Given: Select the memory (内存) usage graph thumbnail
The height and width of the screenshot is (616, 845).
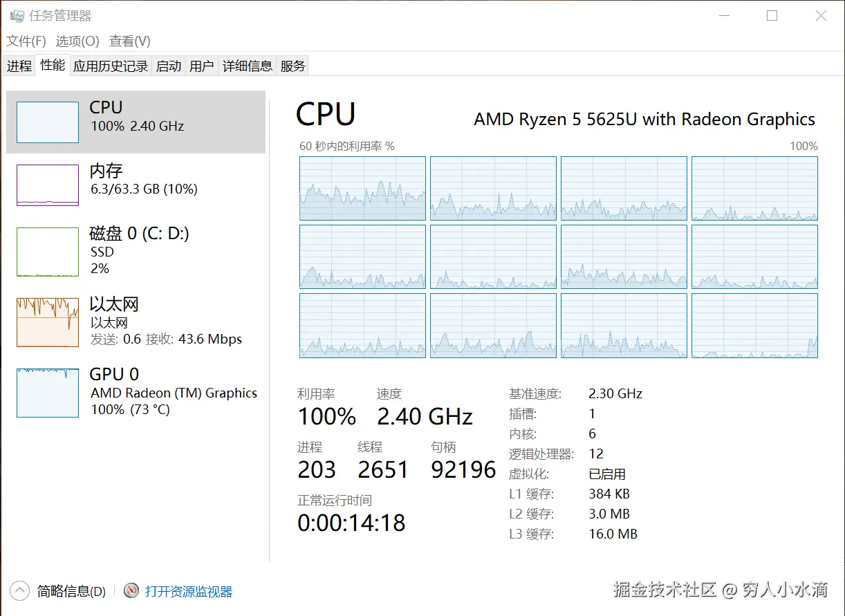Looking at the screenshot, I should click(48, 185).
